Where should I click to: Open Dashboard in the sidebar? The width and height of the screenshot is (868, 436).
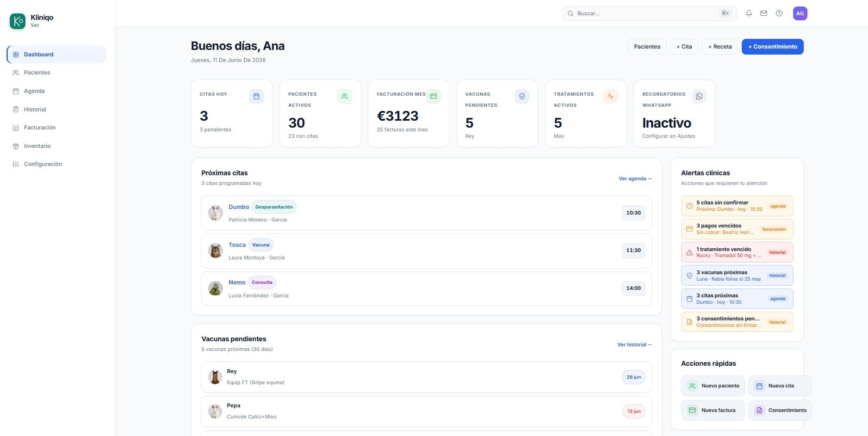(x=56, y=55)
